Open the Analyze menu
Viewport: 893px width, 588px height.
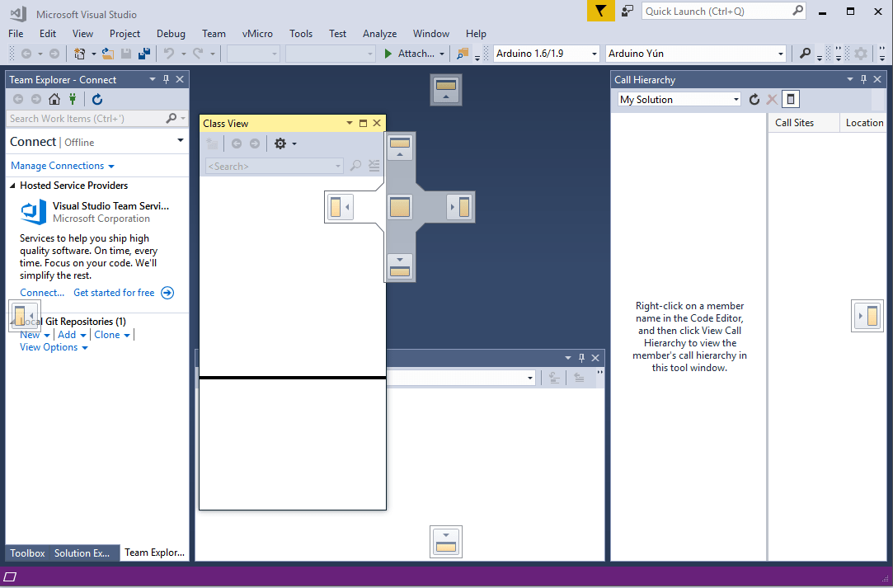(380, 34)
